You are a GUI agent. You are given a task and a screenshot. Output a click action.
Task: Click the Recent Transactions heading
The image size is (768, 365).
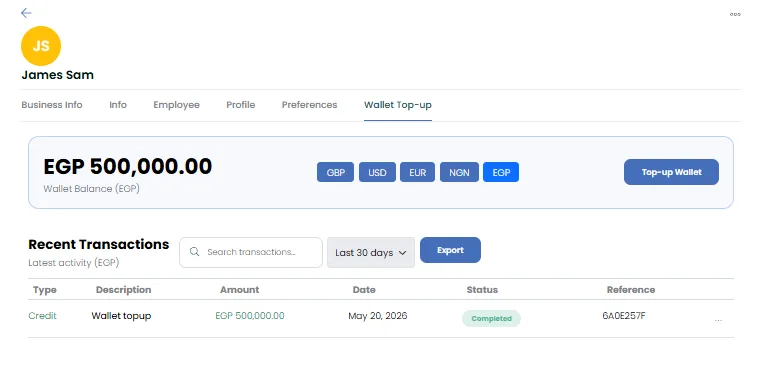(98, 244)
